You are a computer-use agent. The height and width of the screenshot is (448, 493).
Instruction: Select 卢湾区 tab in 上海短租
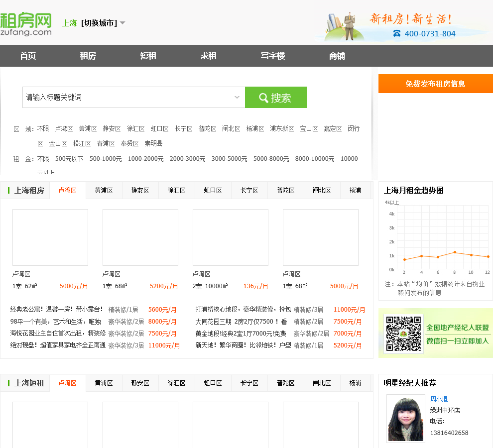[x=68, y=383]
